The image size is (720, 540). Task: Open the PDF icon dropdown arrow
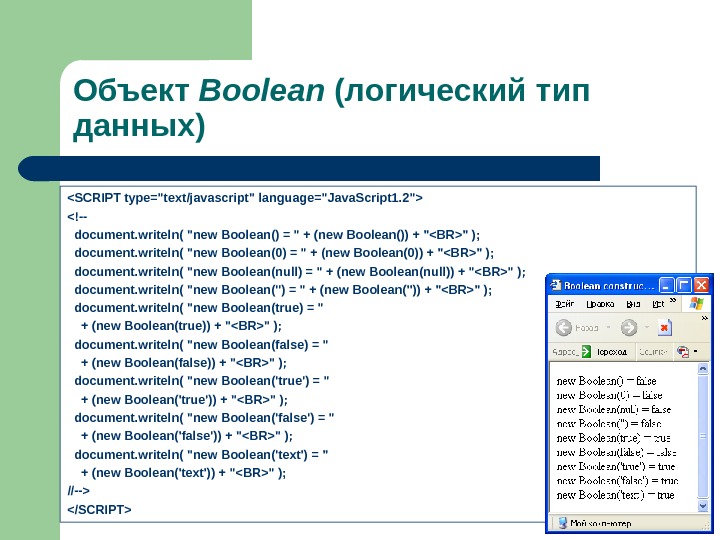point(696,352)
